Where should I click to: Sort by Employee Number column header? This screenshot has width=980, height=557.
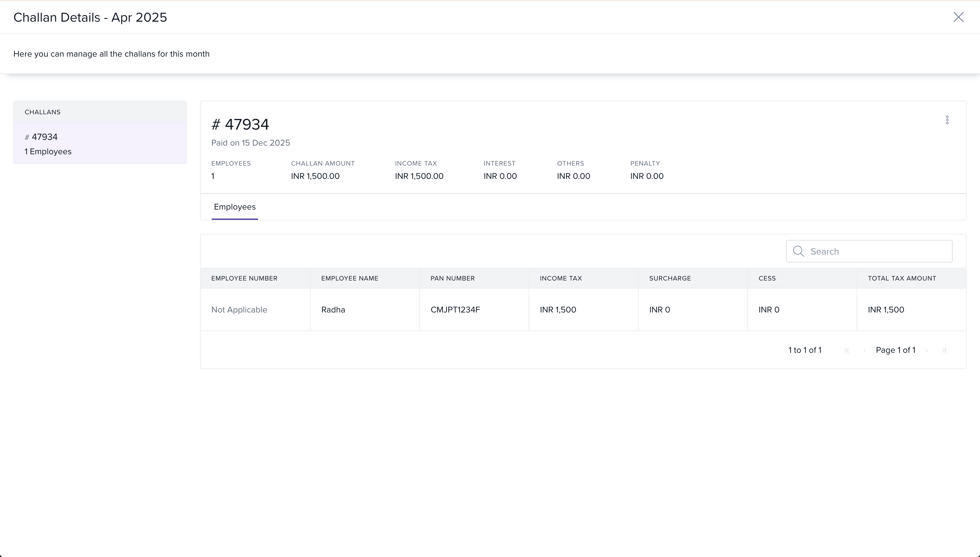tap(244, 278)
